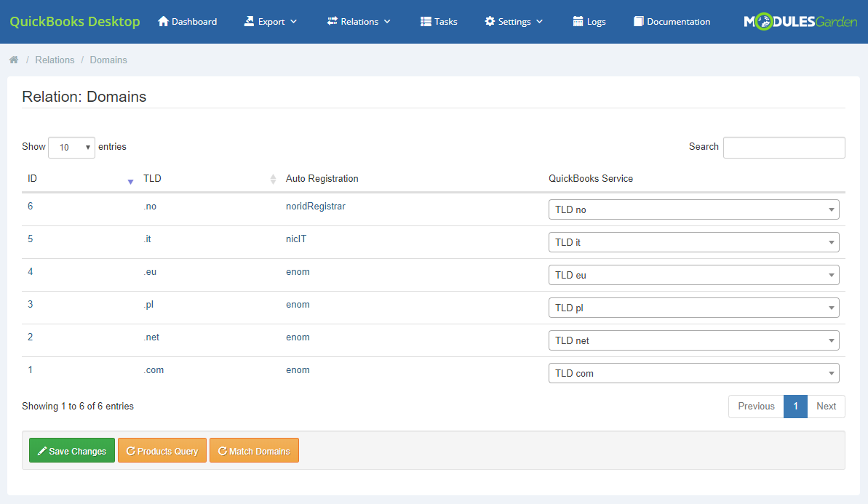Click the Next pagination button
868x504 pixels.
[826, 406]
